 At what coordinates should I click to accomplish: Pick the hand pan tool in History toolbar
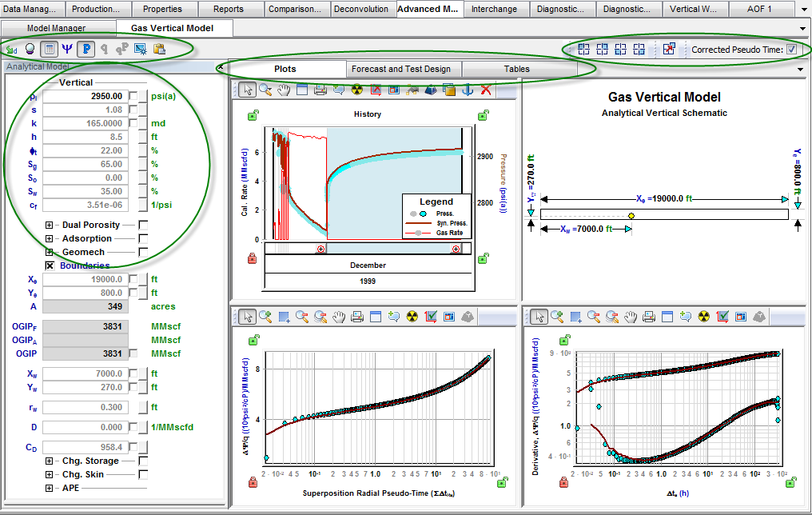[284, 90]
